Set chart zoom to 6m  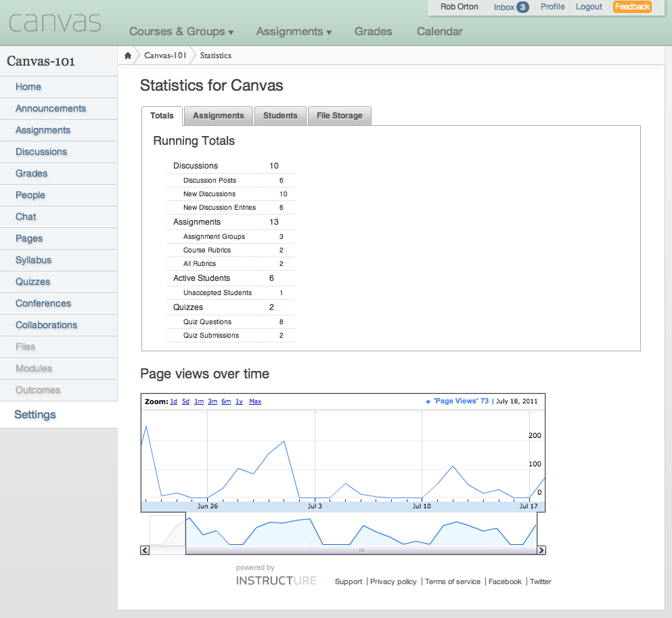click(226, 401)
